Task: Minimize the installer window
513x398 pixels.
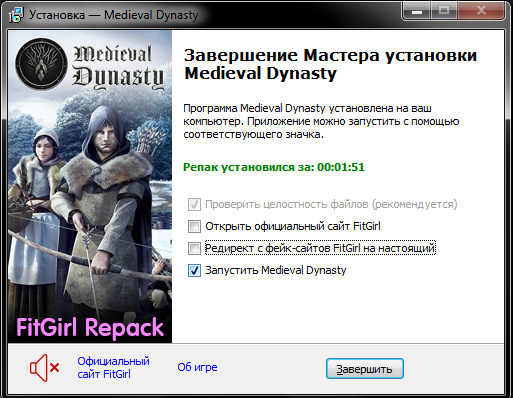Action: tap(417, 11)
